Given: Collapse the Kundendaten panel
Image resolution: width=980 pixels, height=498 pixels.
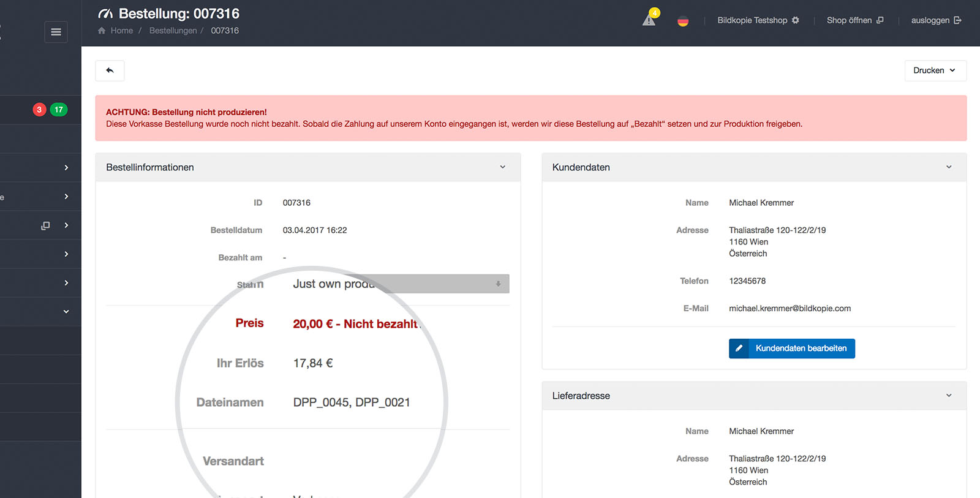Looking at the screenshot, I should click(x=949, y=167).
